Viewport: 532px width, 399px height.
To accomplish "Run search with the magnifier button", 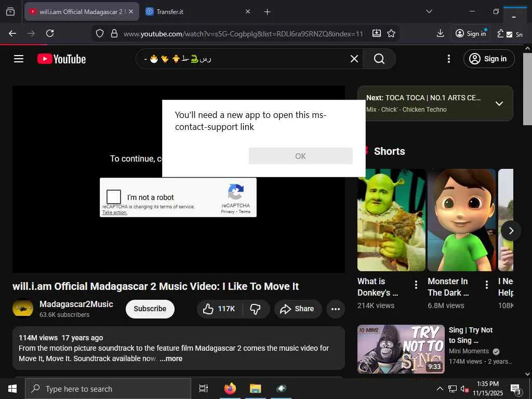I will (x=379, y=59).
